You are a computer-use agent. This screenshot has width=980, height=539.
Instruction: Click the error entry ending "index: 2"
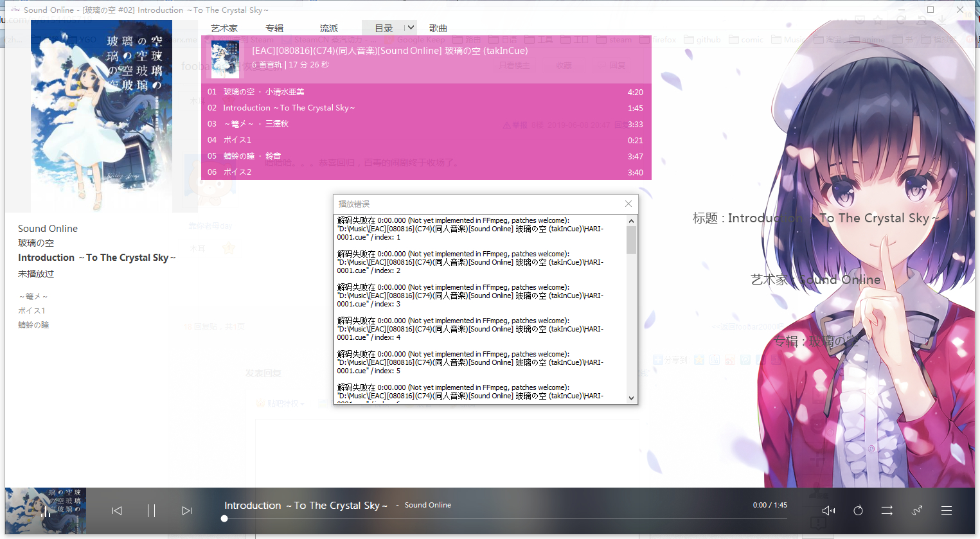point(470,262)
